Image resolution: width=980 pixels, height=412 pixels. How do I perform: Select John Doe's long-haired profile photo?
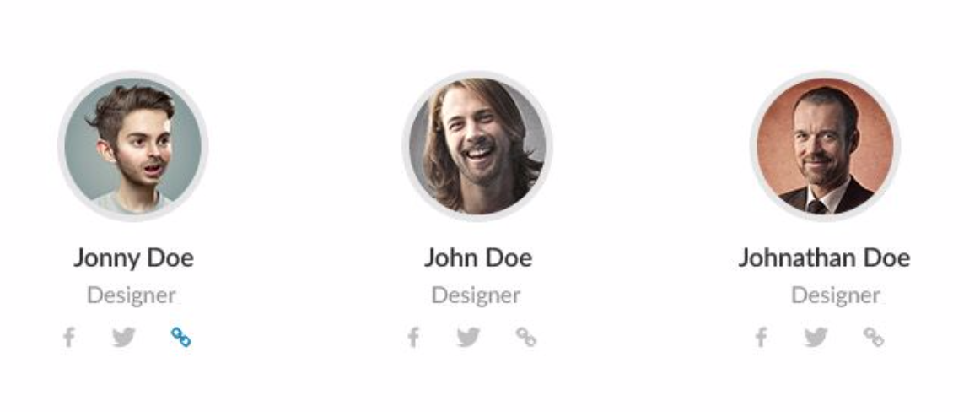(477, 146)
